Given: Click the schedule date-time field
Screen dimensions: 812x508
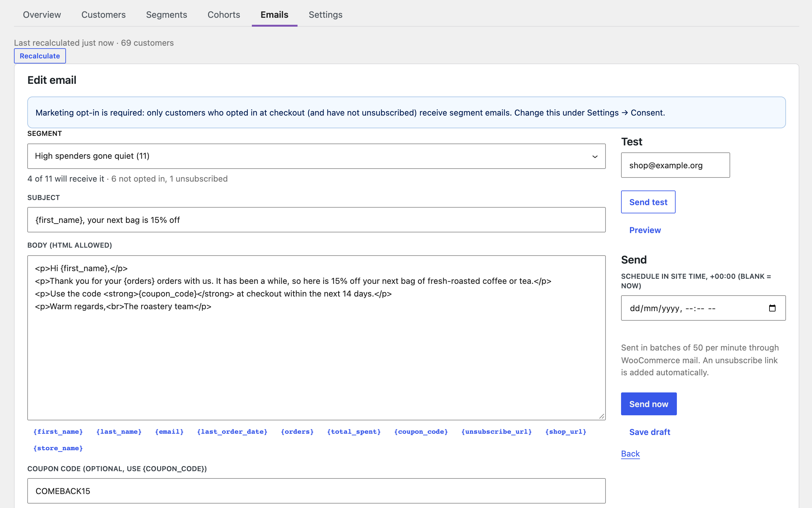Looking at the screenshot, I should 703,308.
